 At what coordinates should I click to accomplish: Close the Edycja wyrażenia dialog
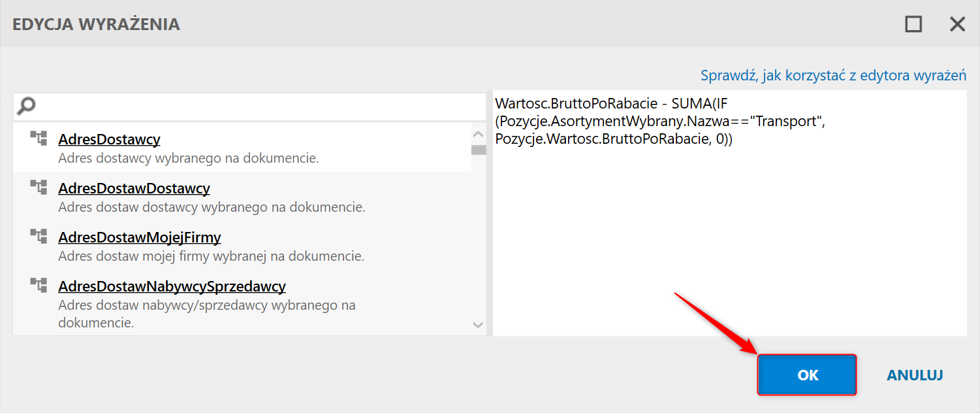(x=956, y=24)
